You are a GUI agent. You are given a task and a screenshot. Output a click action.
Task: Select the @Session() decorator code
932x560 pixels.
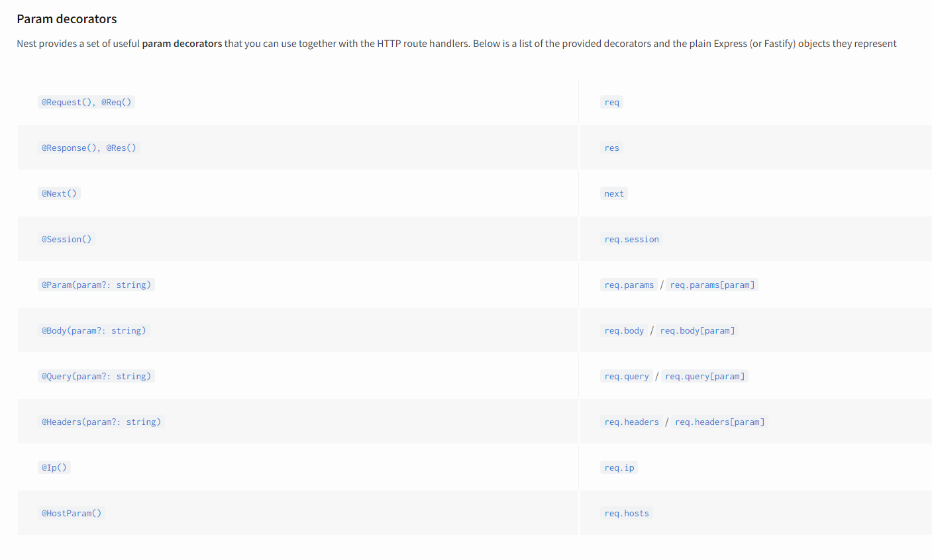(67, 239)
